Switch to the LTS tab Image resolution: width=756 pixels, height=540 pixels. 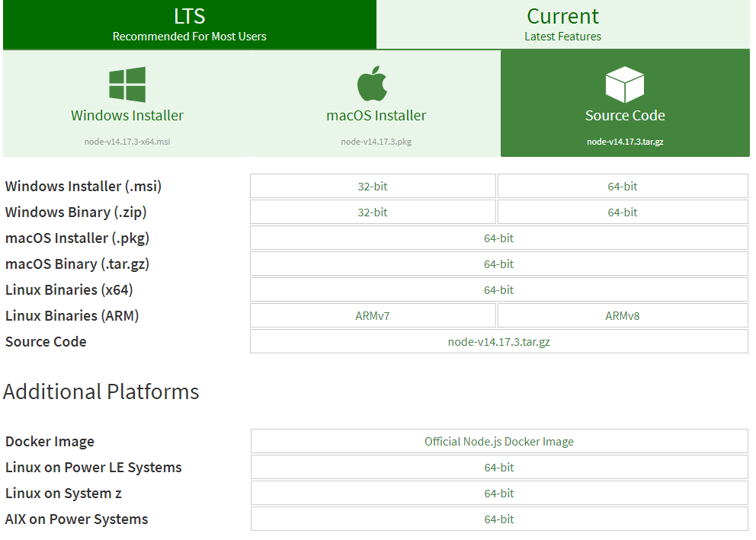click(x=190, y=24)
